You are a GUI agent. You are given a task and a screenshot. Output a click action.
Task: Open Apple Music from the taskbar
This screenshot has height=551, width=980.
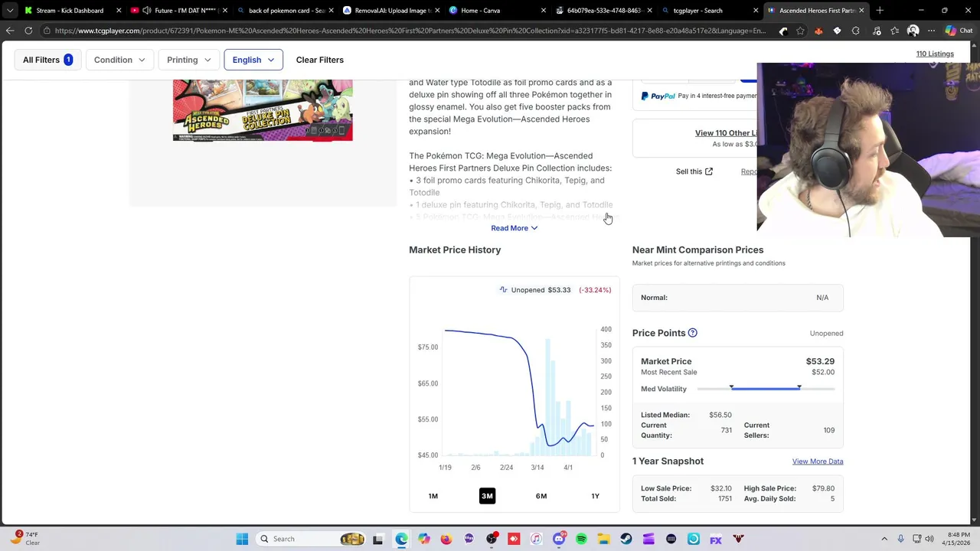(536, 539)
